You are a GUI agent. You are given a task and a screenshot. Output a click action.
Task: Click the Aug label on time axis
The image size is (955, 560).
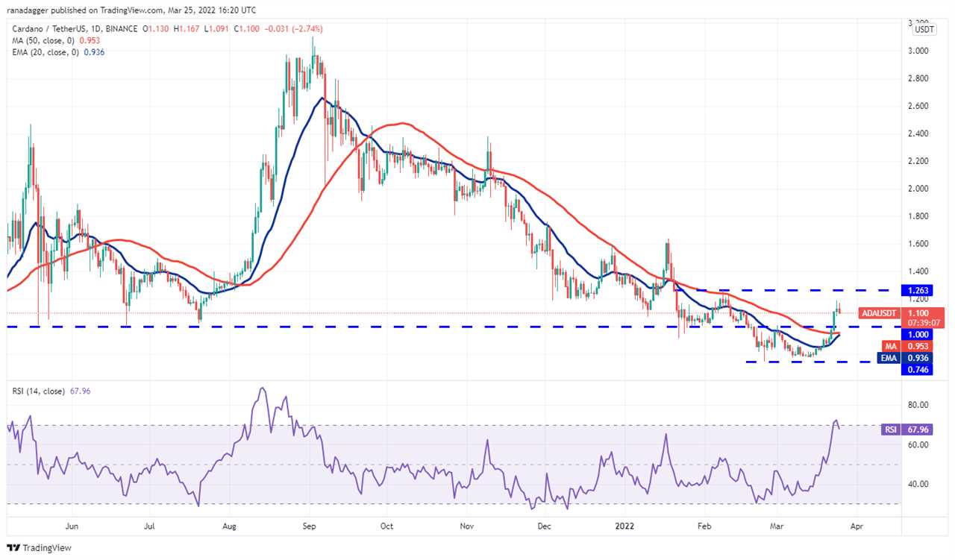tap(230, 526)
